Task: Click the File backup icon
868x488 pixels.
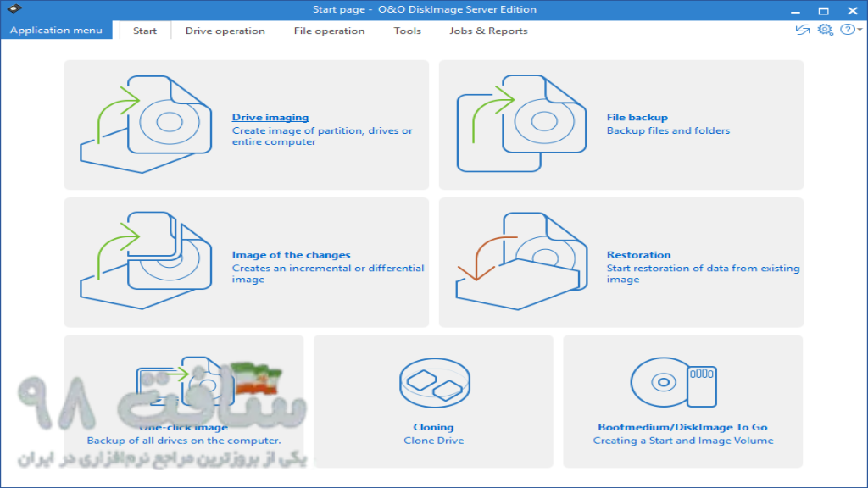Action: pos(521,124)
